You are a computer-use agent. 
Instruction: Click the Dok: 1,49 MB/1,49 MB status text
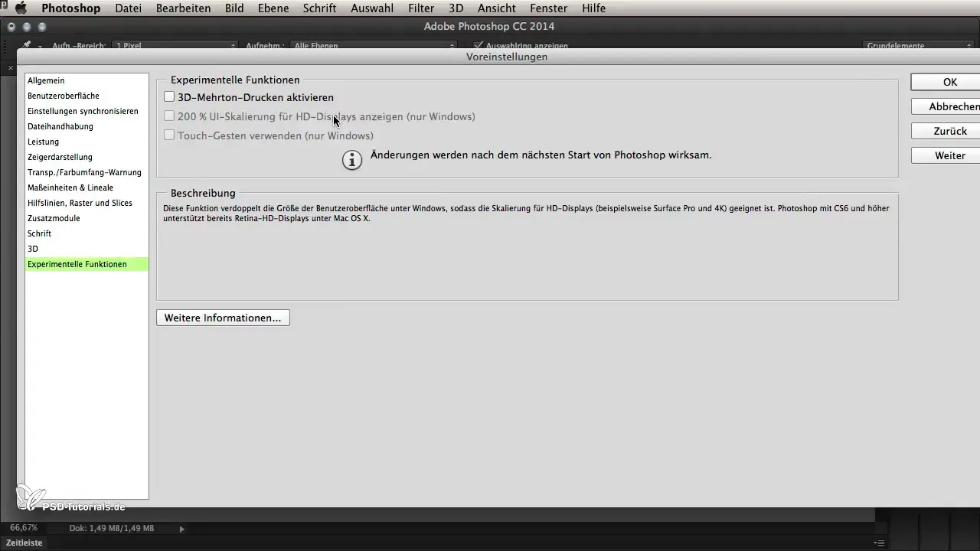click(x=112, y=528)
